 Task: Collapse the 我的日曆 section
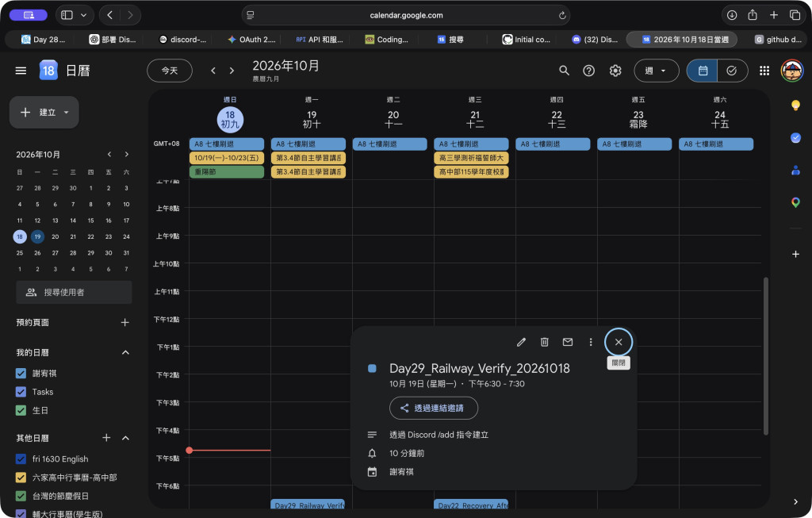pos(125,352)
